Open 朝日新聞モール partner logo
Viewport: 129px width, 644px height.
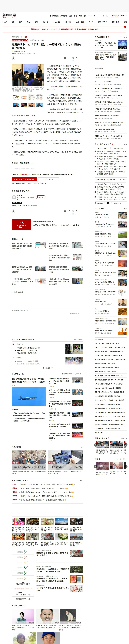coord(23,599)
